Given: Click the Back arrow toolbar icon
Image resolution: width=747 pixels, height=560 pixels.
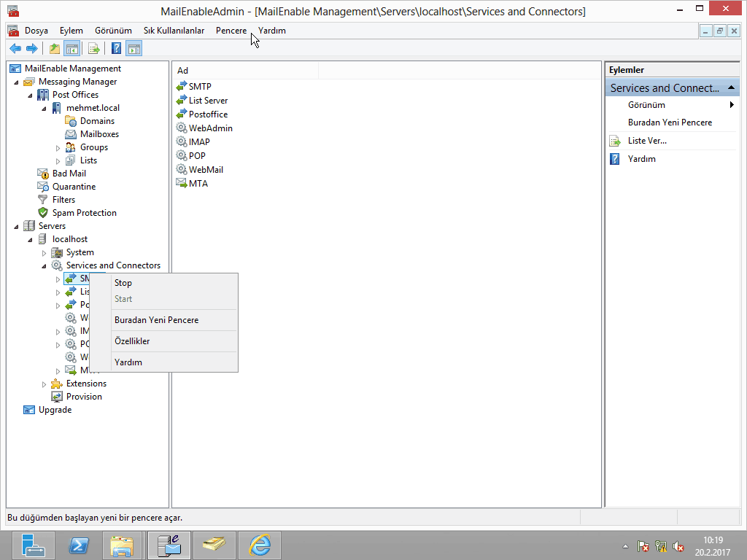Looking at the screenshot, I should coord(15,48).
